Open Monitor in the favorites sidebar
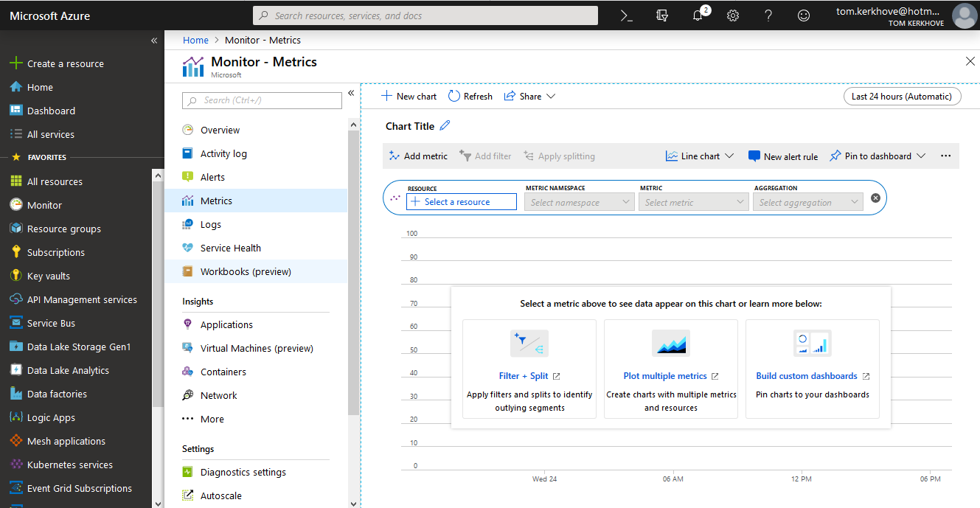Screen dimensions: 980x508 pyautogui.click(x=76, y=205)
